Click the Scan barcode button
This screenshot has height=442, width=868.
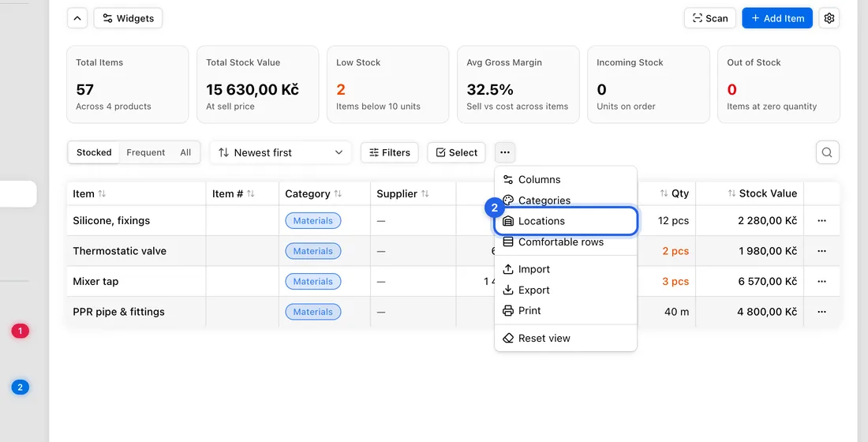[x=710, y=18]
